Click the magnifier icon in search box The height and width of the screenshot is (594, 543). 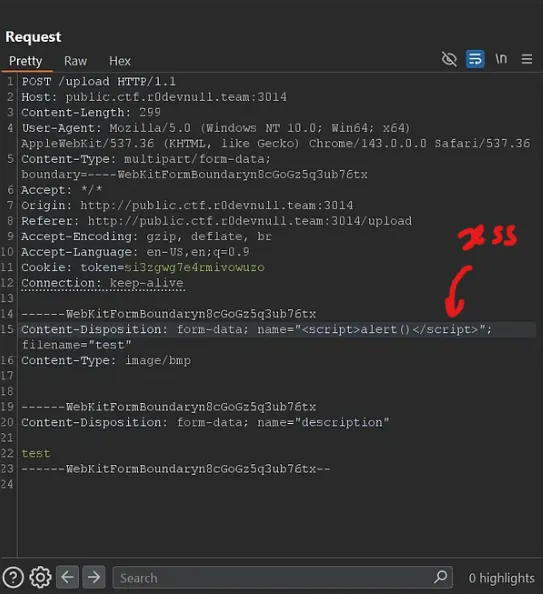440,577
